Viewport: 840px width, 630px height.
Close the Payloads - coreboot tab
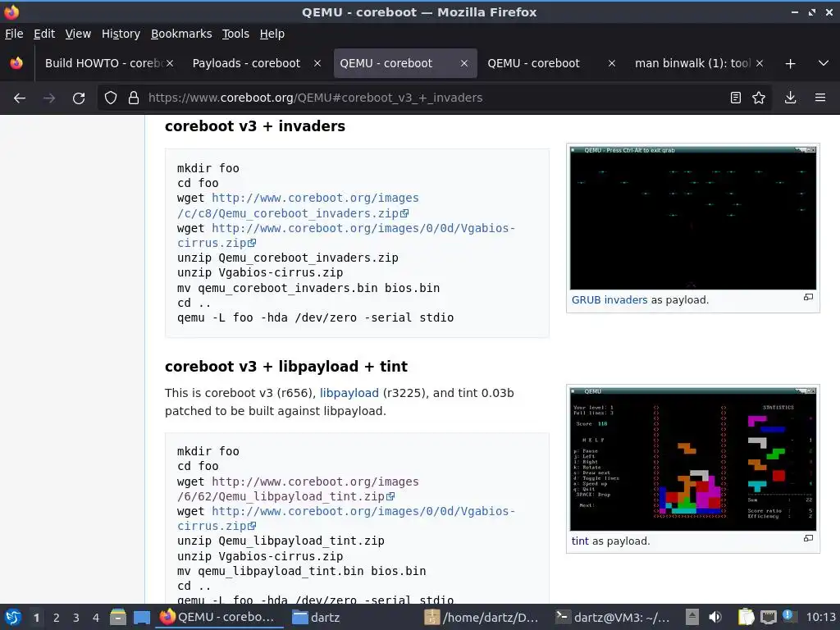coord(317,63)
